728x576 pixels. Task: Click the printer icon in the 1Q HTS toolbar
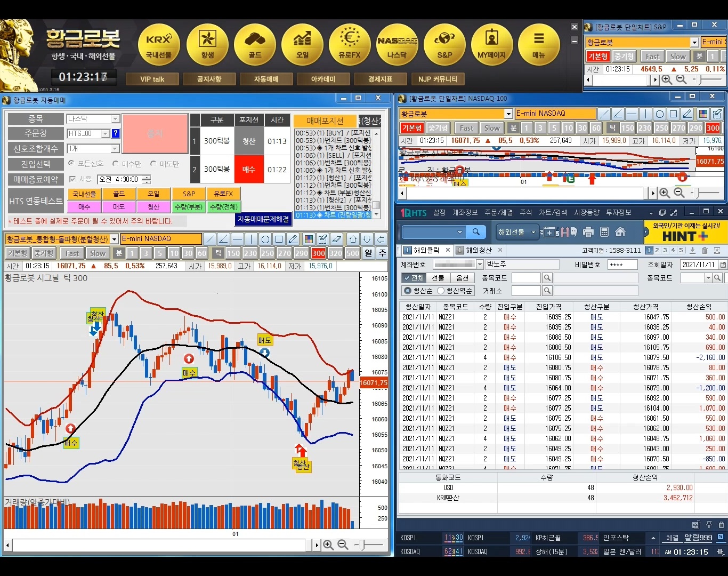588,232
